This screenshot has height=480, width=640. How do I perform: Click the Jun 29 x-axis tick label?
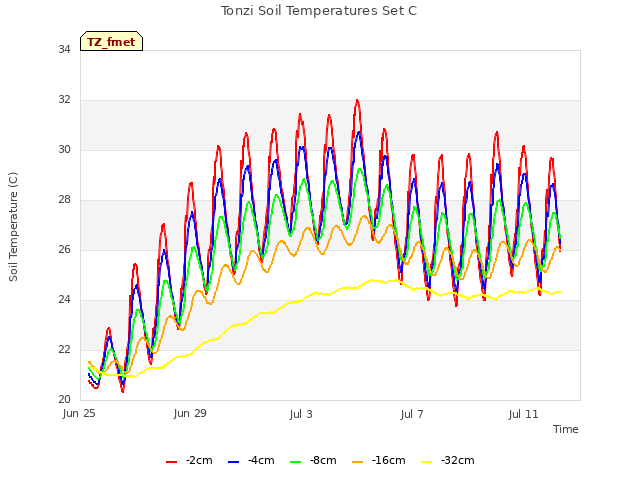click(x=190, y=414)
